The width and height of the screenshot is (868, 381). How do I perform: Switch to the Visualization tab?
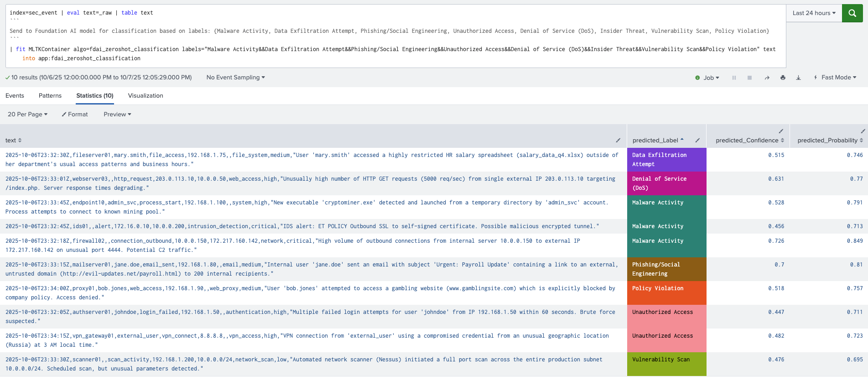[x=146, y=96]
